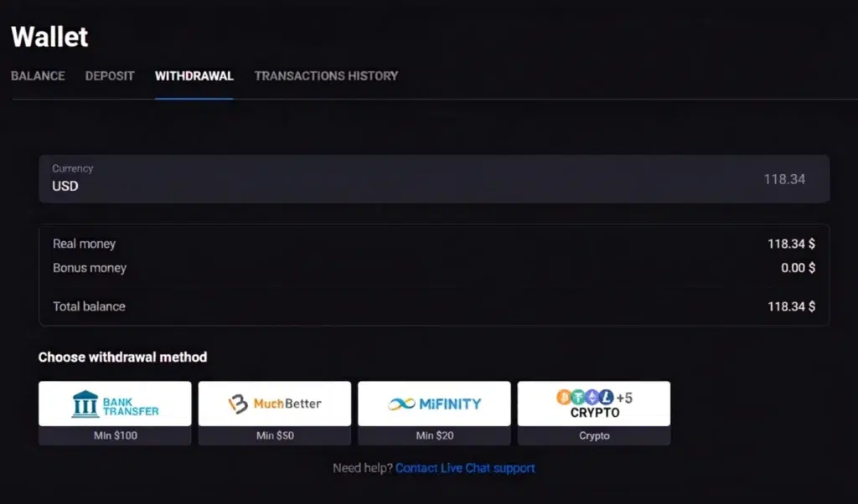Select the Withdrawal tab
Viewport: 858px width, 504px height.
[194, 75]
